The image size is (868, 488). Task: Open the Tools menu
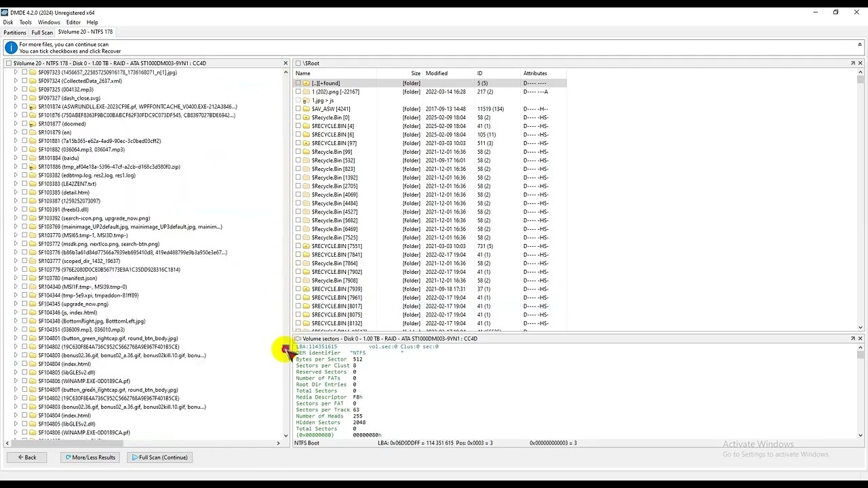tap(25, 22)
